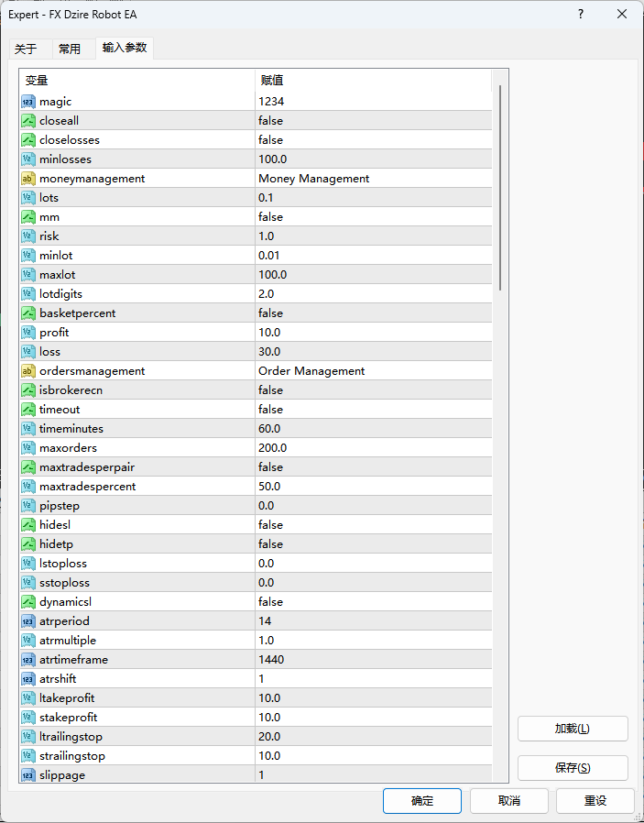Select the maxorders value 200.0

(273, 448)
